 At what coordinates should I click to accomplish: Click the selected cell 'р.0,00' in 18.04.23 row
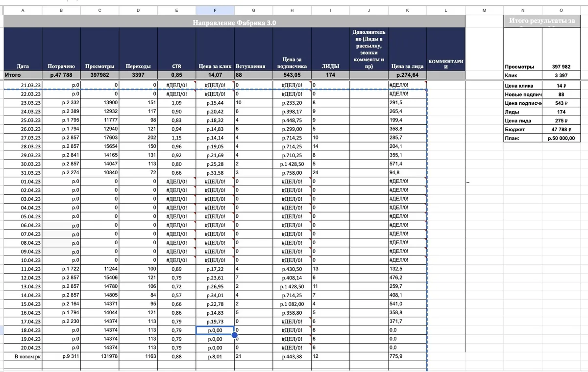coord(215,330)
